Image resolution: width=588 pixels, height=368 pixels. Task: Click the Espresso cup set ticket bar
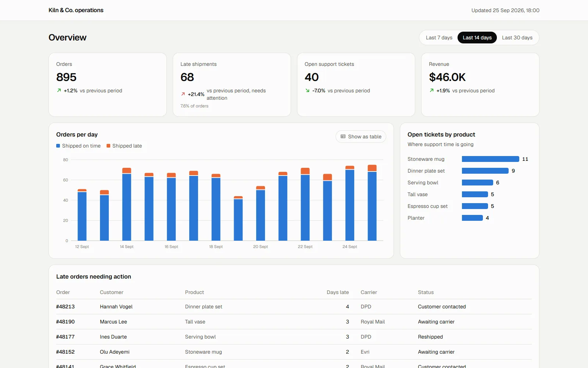click(475, 206)
